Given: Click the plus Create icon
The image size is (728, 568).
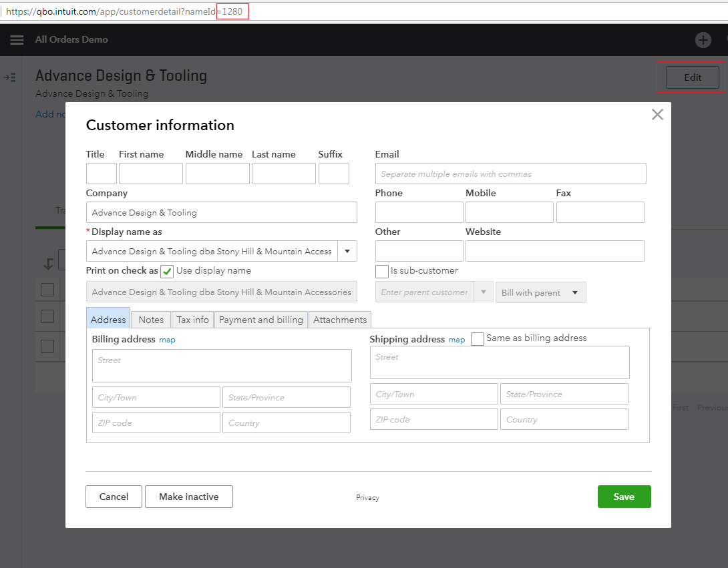Looking at the screenshot, I should pyautogui.click(x=703, y=40).
